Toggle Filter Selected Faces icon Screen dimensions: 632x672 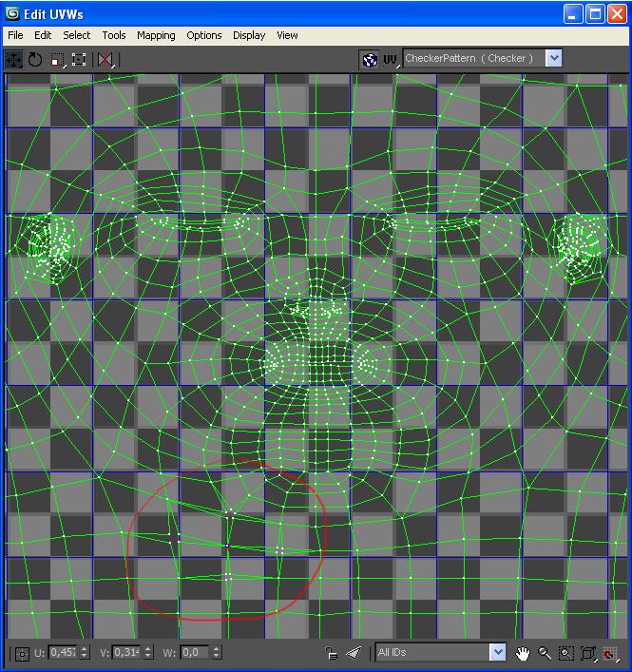tap(354, 653)
